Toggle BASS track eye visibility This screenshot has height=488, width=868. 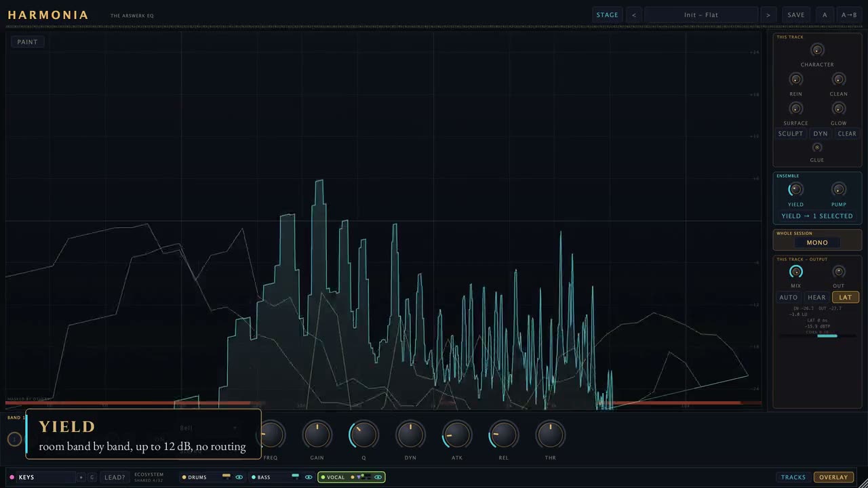(309, 477)
